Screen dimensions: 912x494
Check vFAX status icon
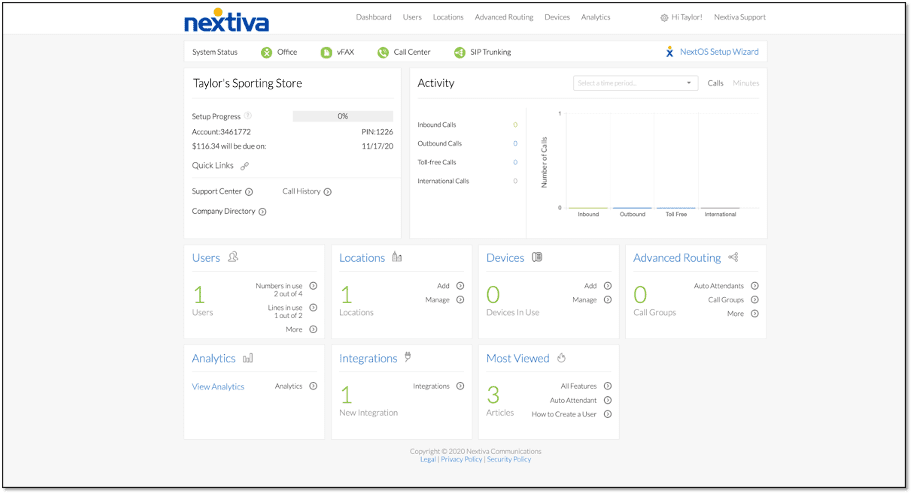(x=326, y=52)
